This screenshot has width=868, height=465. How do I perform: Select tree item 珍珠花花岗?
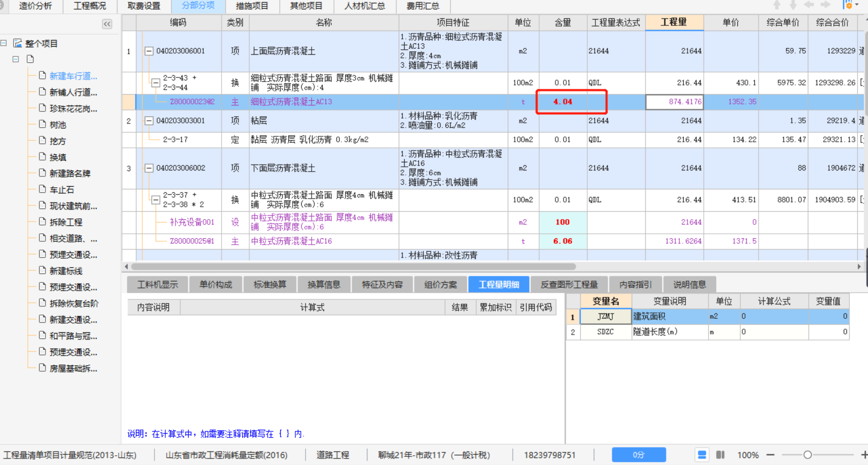(x=73, y=108)
